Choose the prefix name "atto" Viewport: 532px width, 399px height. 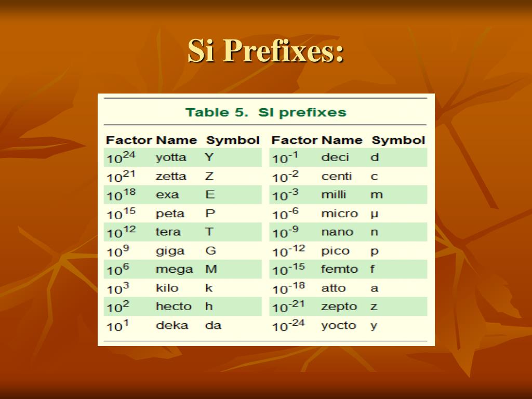click(x=333, y=288)
